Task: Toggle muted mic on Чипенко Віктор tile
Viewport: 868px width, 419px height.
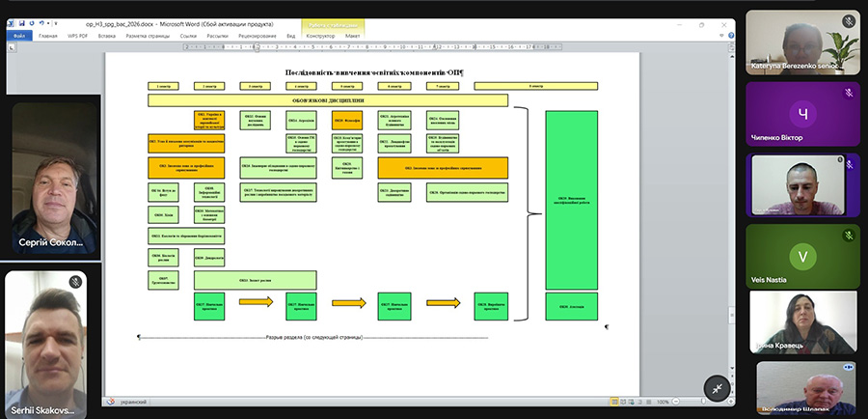Action: point(849,92)
